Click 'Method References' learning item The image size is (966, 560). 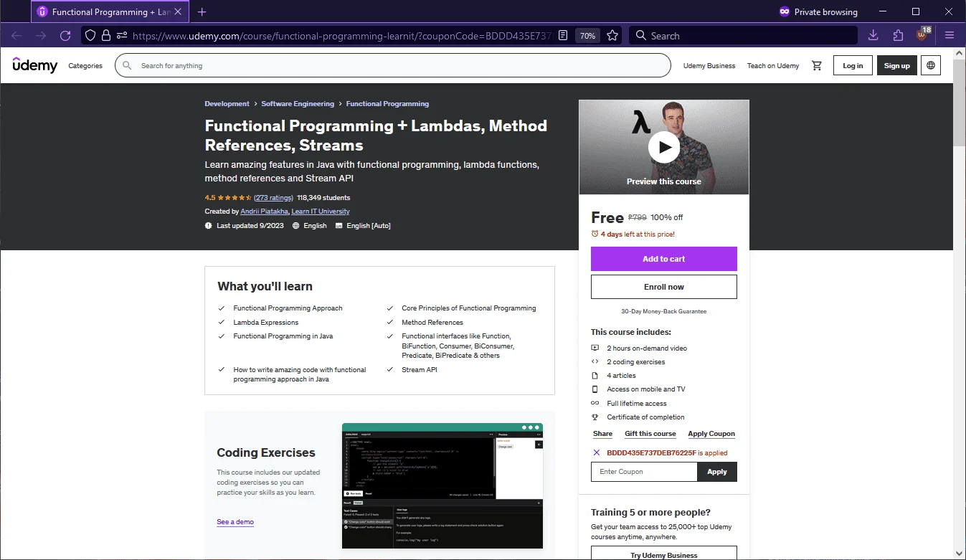coord(432,323)
